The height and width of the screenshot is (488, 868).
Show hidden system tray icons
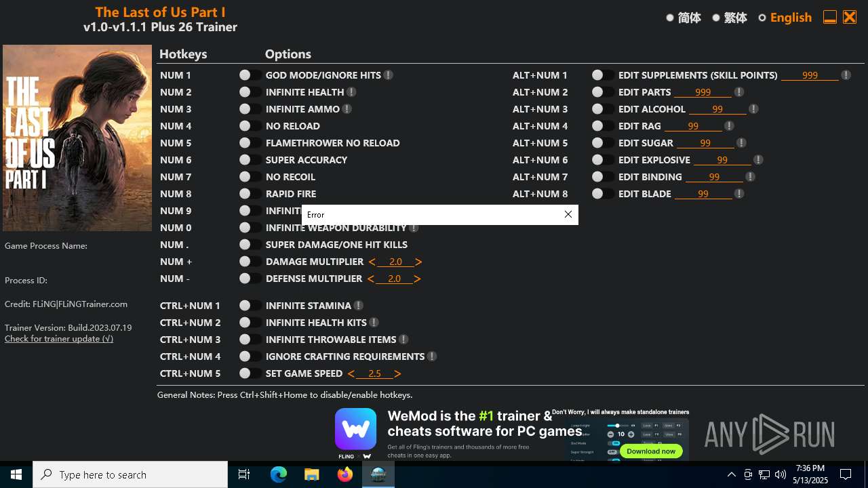731,474
